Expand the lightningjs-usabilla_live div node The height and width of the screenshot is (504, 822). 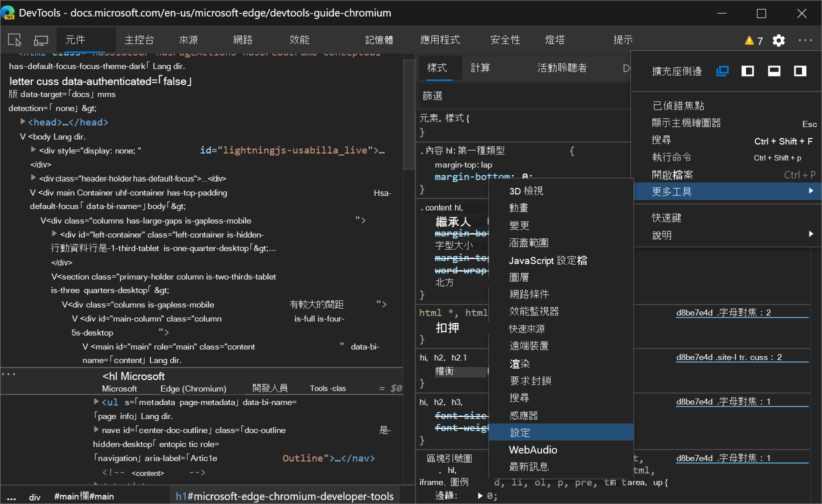[x=33, y=149]
